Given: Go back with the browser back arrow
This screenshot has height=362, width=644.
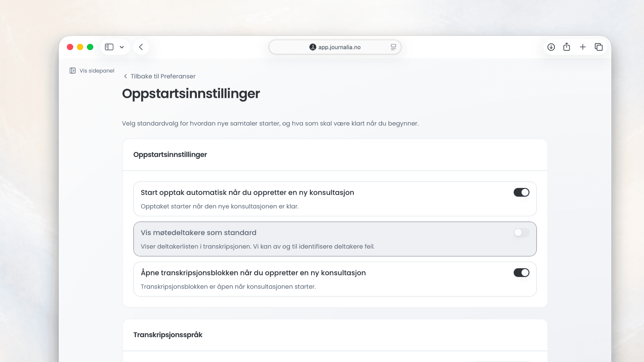Looking at the screenshot, I should click(x=141, y=47).
